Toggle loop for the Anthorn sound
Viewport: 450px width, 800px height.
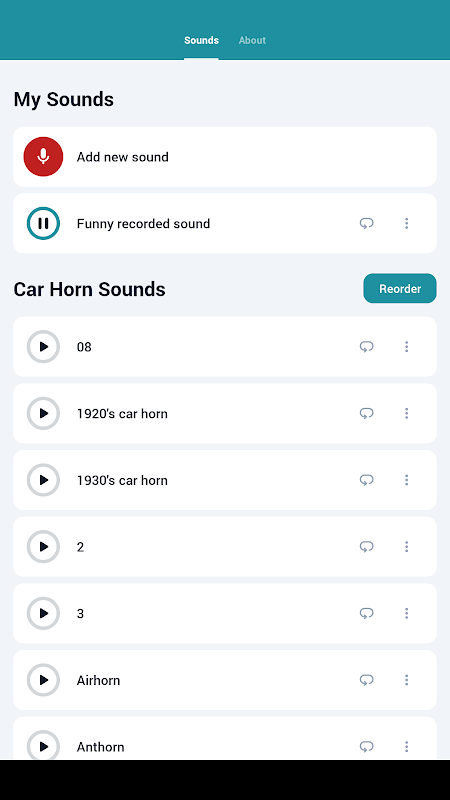(366, 747)
